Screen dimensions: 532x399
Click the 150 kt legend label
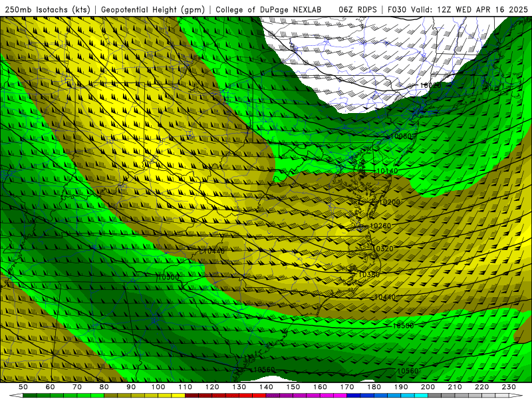point(293,387)
